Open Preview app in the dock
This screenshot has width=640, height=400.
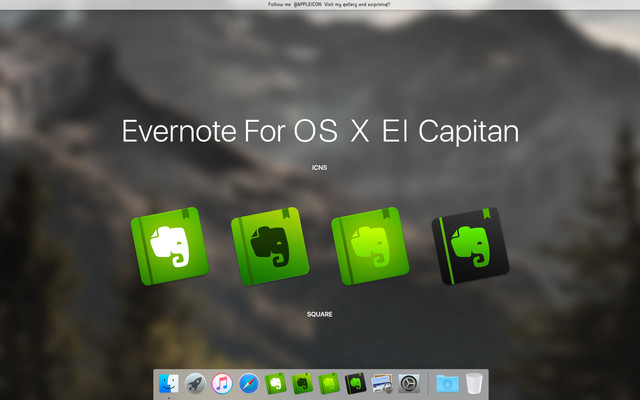click(x=382, y=383)
